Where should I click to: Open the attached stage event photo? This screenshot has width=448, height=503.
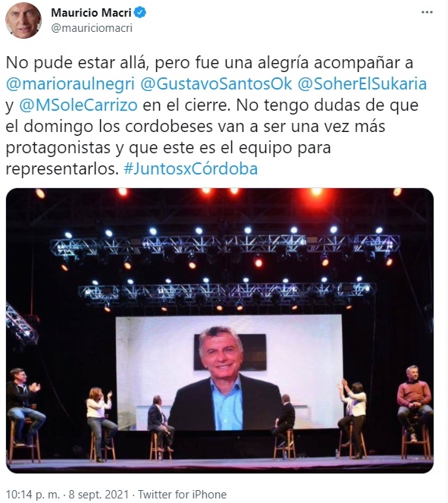(220, 331)
